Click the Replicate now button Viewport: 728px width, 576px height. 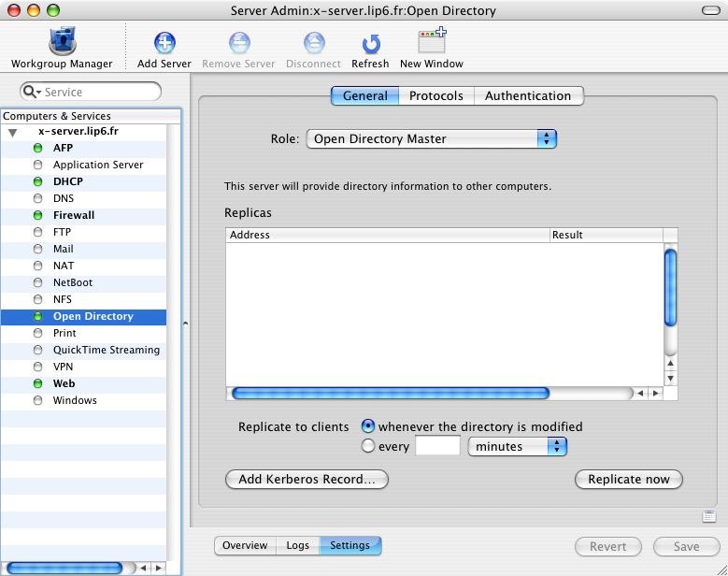pyautogui.click(x=628, y=479)
